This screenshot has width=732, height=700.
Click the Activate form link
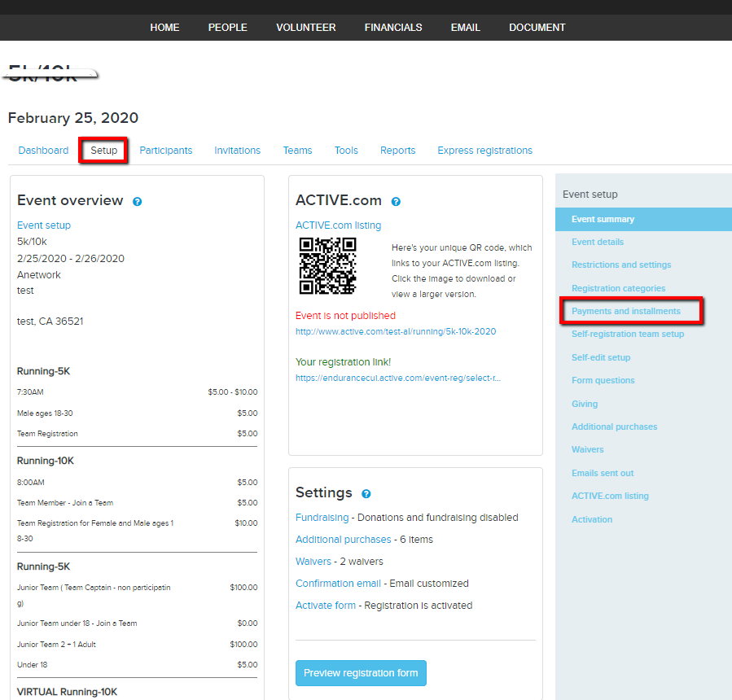[x=326, y=605]
